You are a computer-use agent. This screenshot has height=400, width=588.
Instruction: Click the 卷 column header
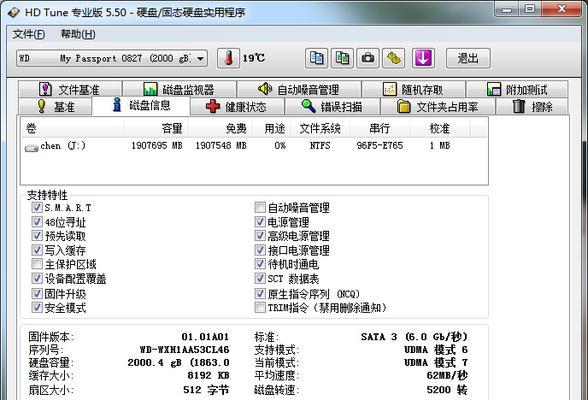72,129
